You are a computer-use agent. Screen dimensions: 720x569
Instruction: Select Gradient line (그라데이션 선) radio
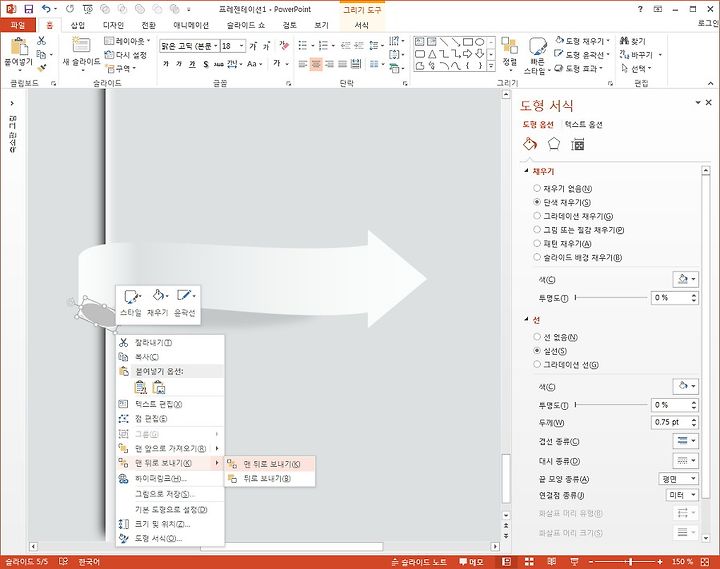click(x=537, y=365)
